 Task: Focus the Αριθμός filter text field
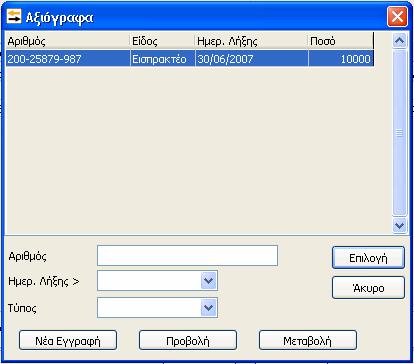[187, 256]
